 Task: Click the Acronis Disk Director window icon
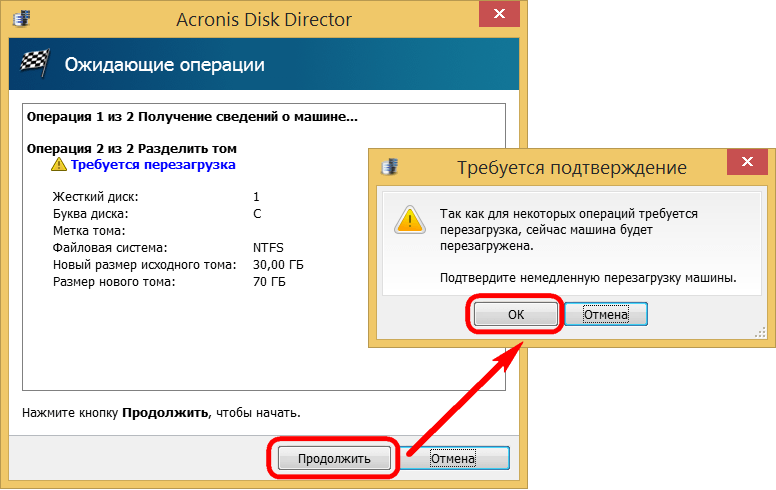18,16
